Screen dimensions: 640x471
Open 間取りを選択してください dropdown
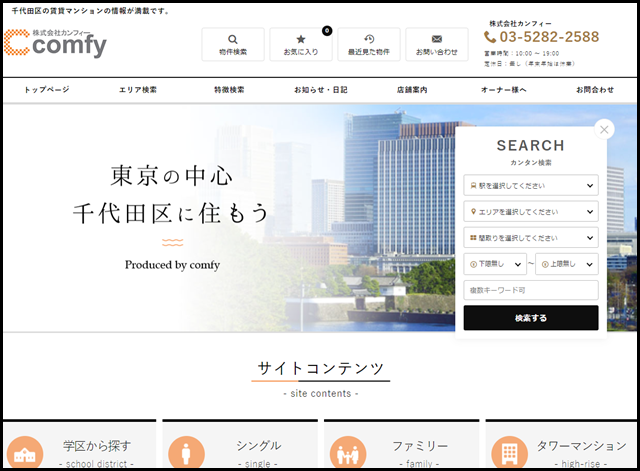pos(531,238)
